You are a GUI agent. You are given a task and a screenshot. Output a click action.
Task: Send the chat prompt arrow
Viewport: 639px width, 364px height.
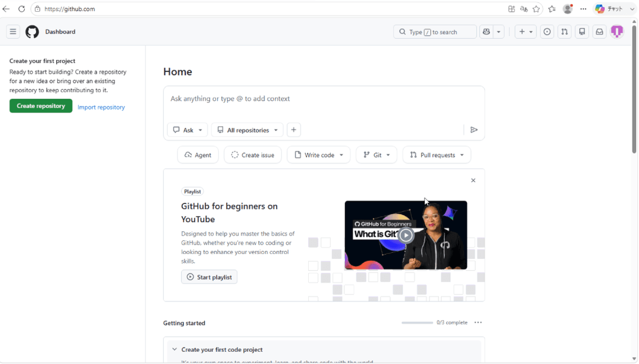pos(474,130)
